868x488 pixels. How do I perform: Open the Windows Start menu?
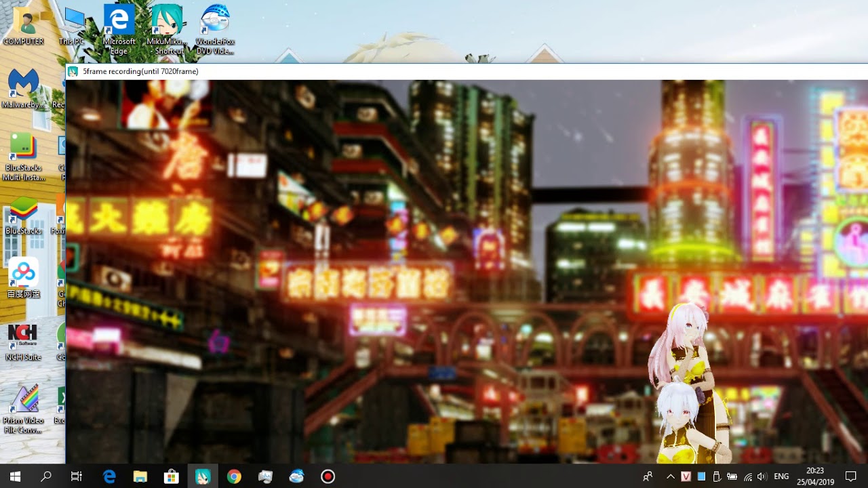click(15, 476)
